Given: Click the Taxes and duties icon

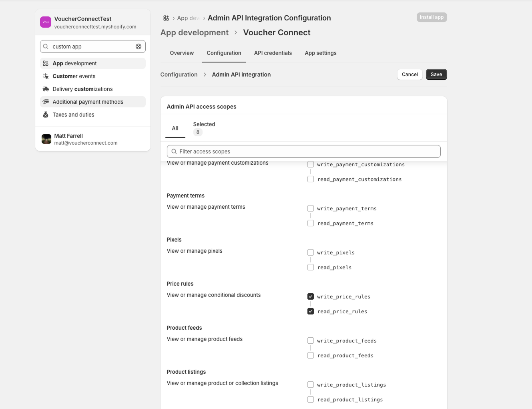Looking at the screenshot, I should tap(46, 115).
